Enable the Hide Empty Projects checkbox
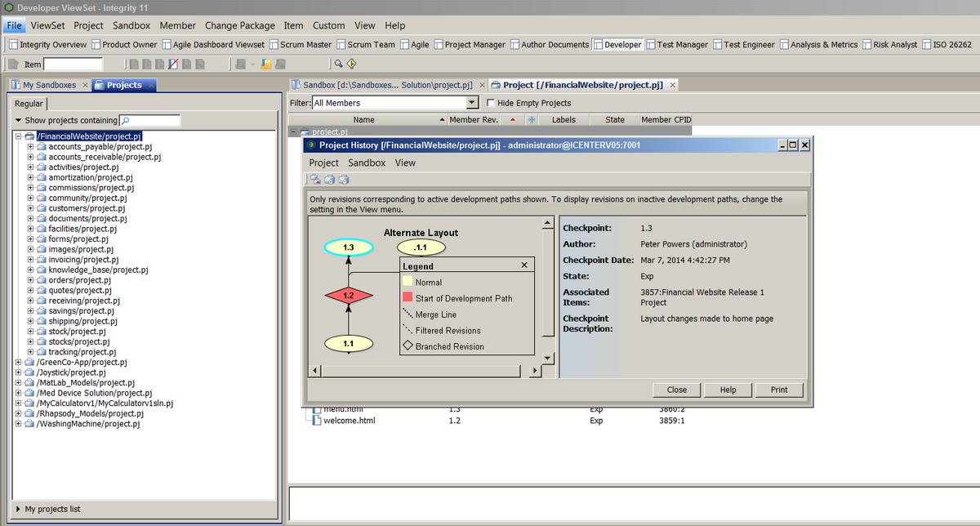 pos(490,103)
